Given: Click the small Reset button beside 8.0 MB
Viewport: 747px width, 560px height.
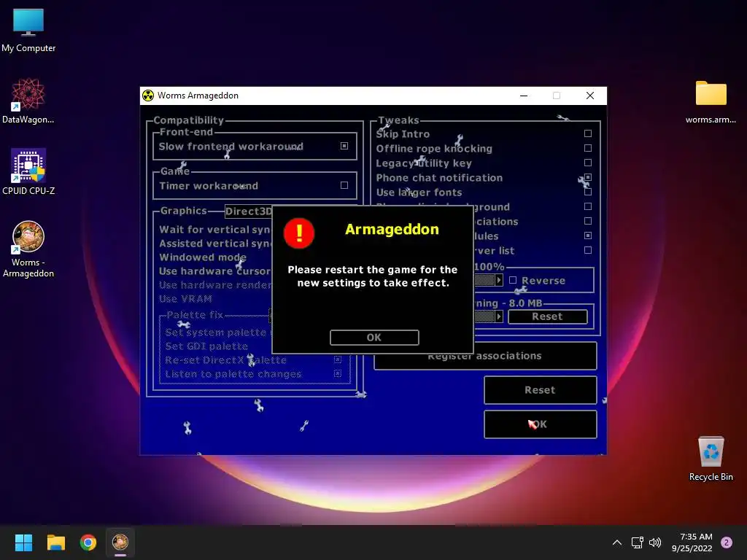Looking at the screenshot, I should (x=547, y=316).
